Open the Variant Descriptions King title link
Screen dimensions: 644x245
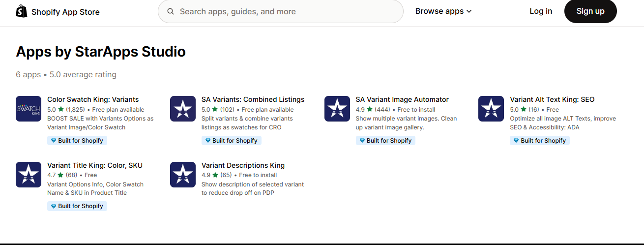pos(243,165)
